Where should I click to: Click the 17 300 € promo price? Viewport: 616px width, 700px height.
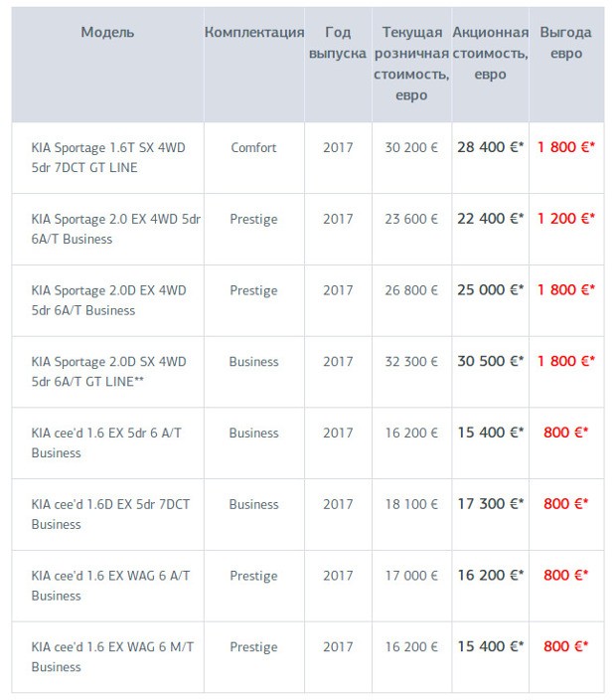(x=490, y=505)
